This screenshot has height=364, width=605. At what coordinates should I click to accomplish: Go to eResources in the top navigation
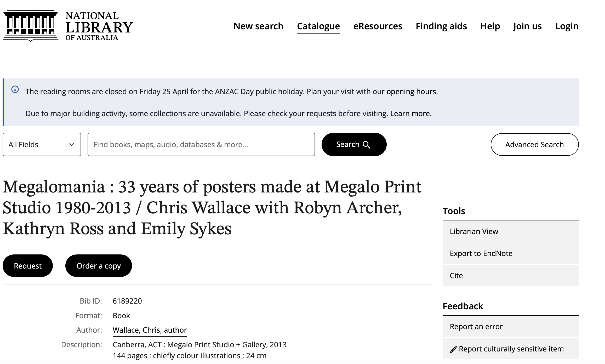pos(378,26)
